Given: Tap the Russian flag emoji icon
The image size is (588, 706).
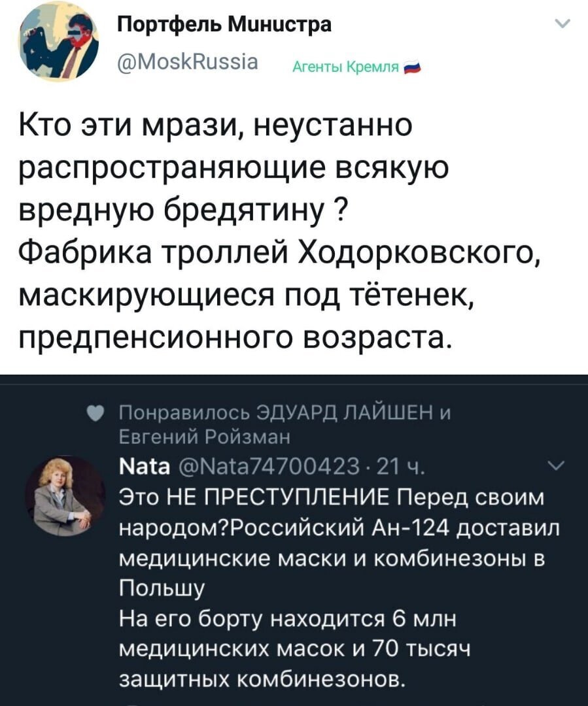Looking at the screenshot, I should click(412, 69).
